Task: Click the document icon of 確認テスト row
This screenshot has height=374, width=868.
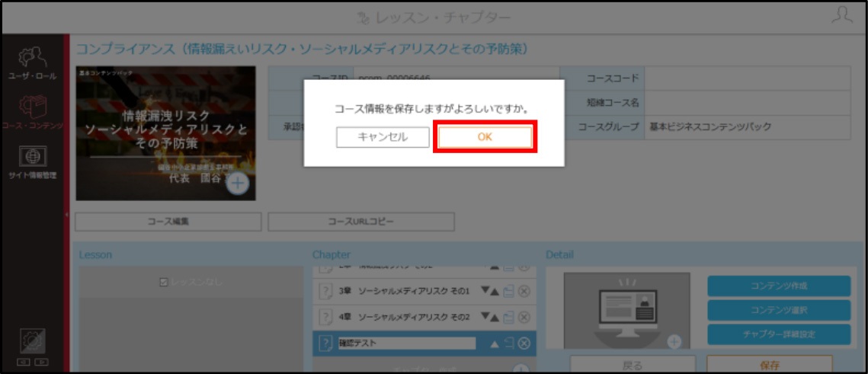Action: (326, 344)
